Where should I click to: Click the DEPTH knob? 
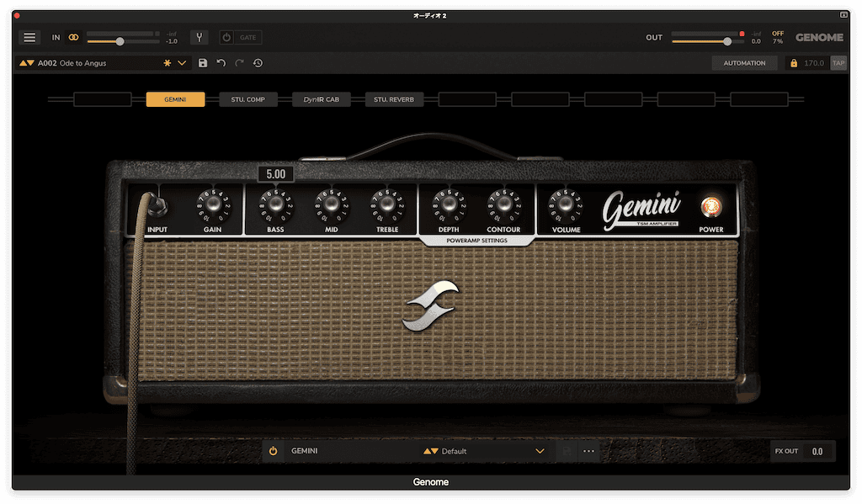[x=449, y=204]
